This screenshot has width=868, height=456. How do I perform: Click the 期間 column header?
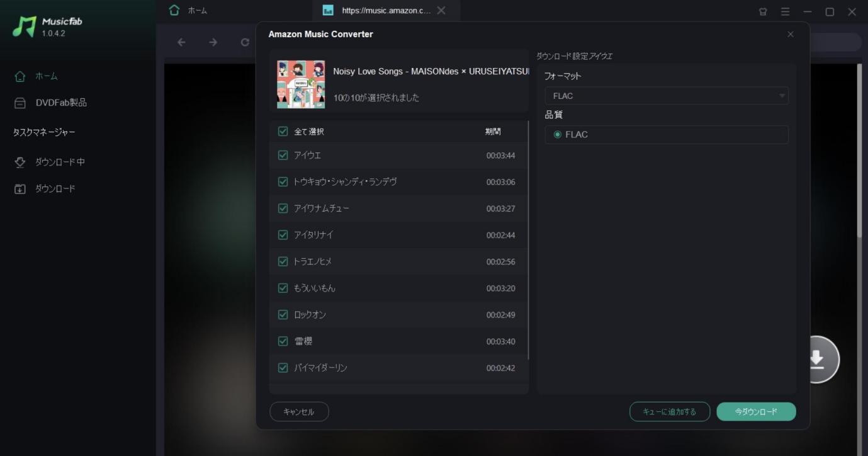[493, 132]
